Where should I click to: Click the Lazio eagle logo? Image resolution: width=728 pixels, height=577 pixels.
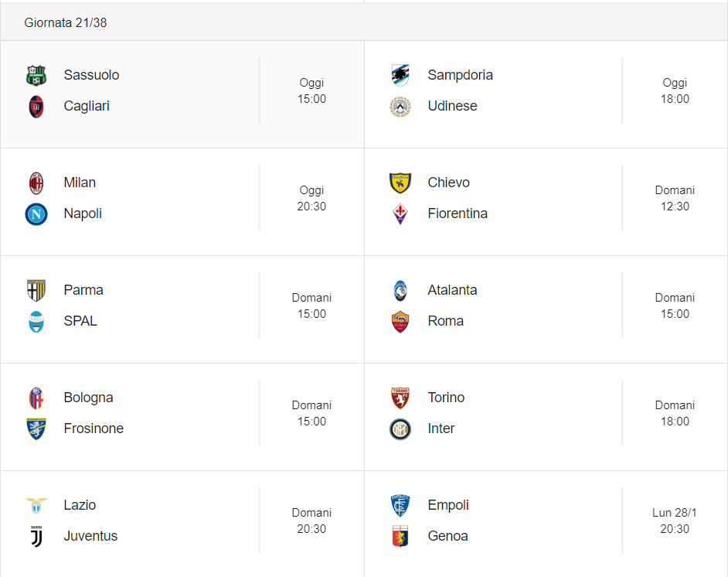click(x=36, y=506)
